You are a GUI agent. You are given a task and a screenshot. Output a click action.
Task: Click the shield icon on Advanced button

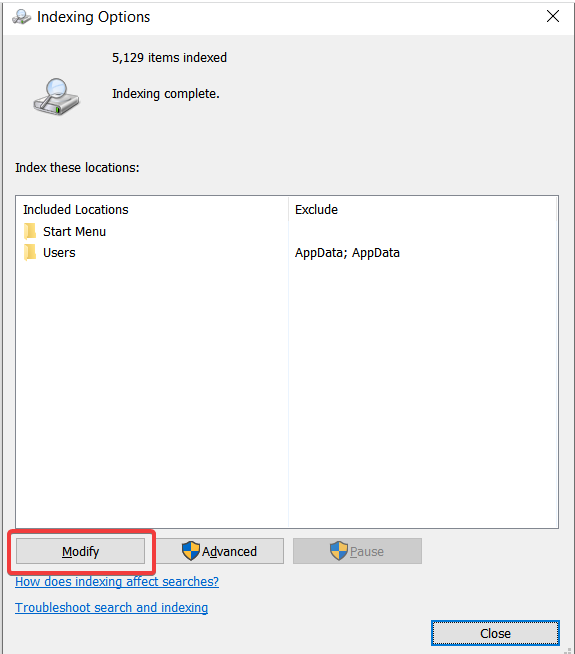pyautogui.click(x=191, y=551)
